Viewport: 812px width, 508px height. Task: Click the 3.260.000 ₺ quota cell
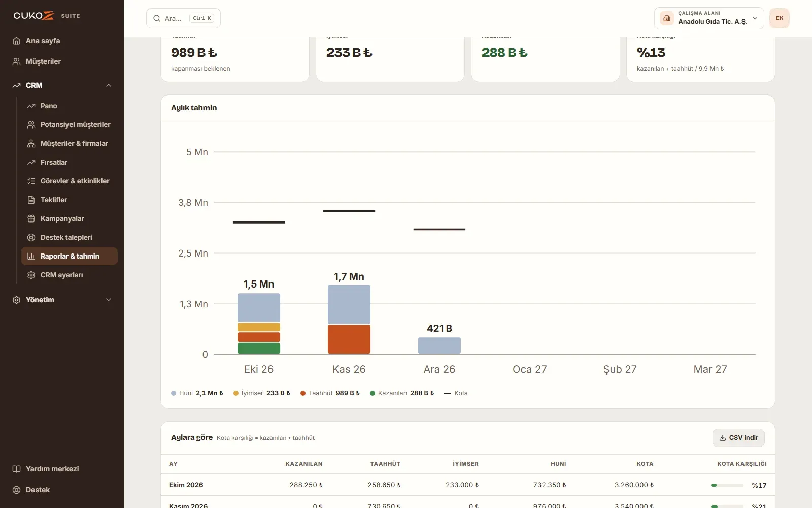coord(634,485)
